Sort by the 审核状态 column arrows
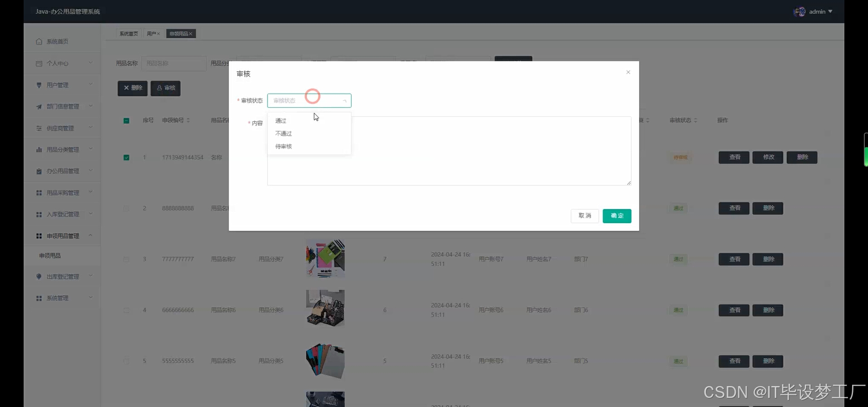This screenshot has height=407, width=868. point(695,120)
